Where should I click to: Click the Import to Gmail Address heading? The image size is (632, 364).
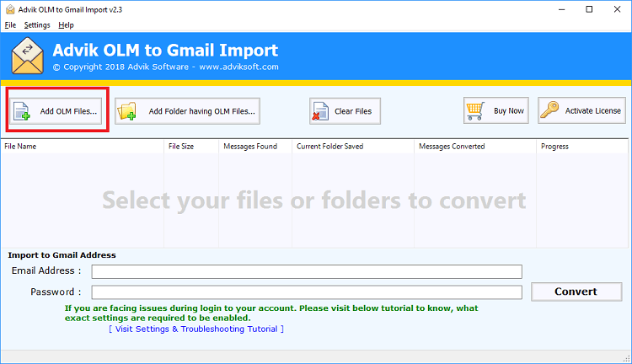[x=62, y=255]
